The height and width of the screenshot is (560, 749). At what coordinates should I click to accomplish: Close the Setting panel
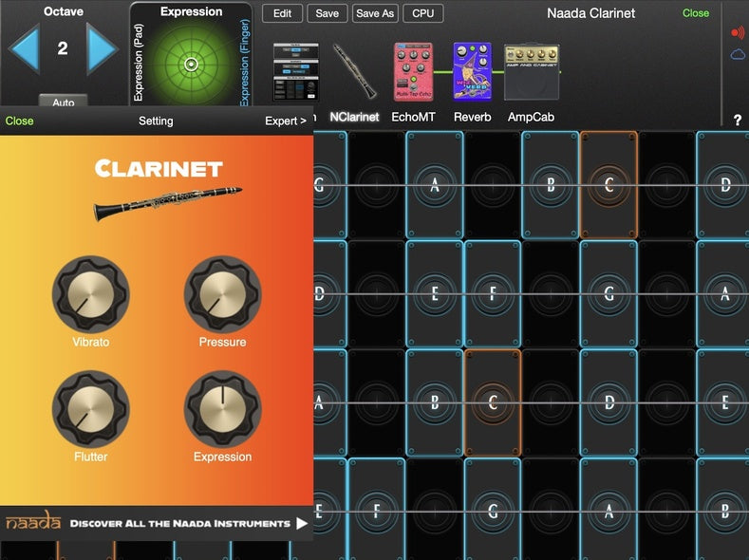point(19,121)
